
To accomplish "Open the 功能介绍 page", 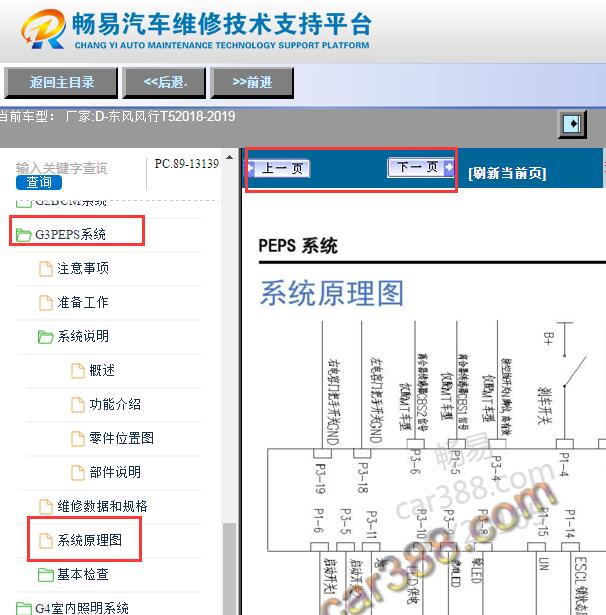I will 115,404.
